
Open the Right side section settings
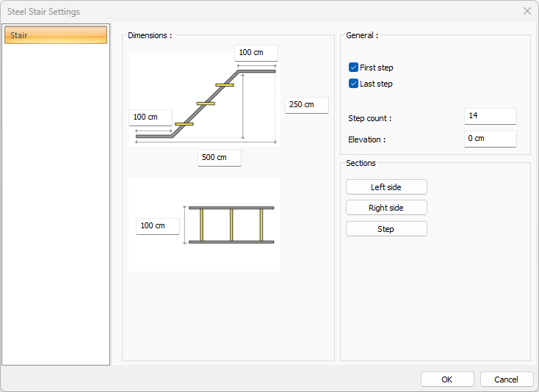click(x=386, y=208)
